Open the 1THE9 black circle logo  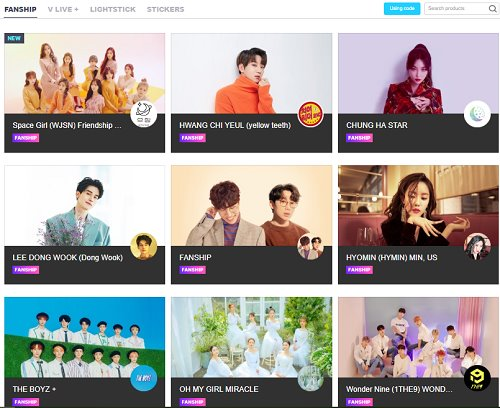click(477, 378)
